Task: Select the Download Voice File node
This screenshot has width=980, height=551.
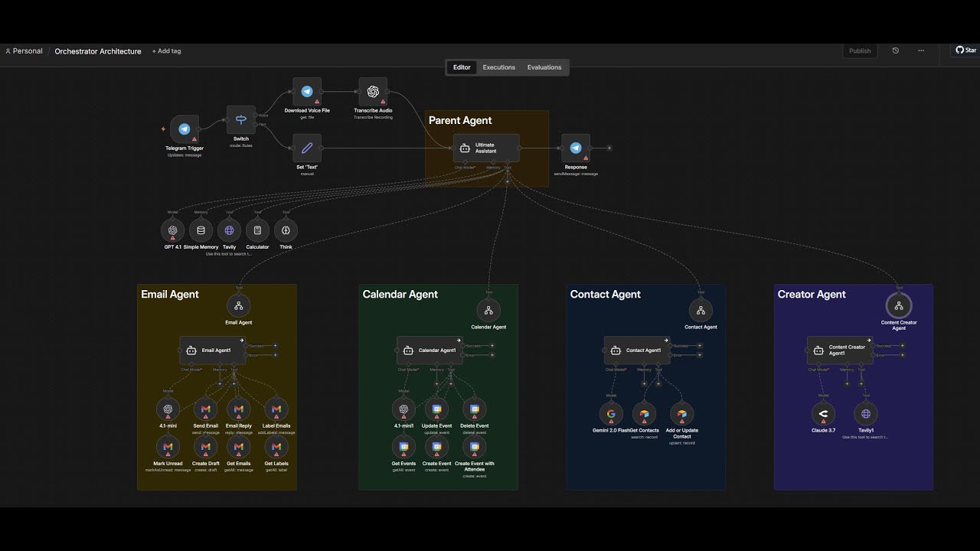Action: (x=307, y=92)
